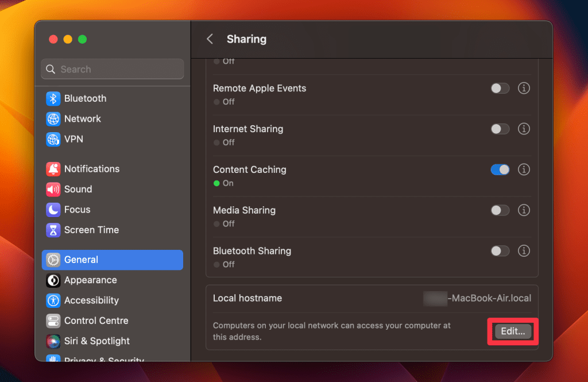The height and width of the screenshot is (382, 588).
Task: Click Edit button for local hostname
Action: click(x=513, y=331)
